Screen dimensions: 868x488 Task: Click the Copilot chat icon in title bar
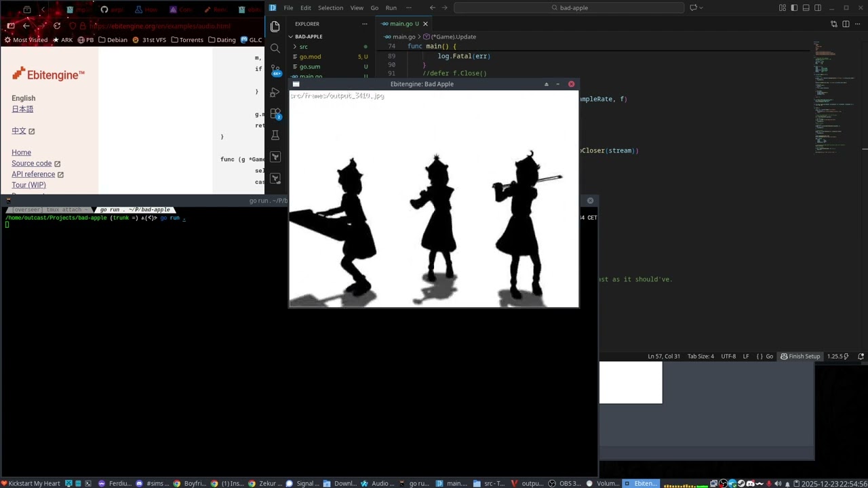tap(694, 8)
